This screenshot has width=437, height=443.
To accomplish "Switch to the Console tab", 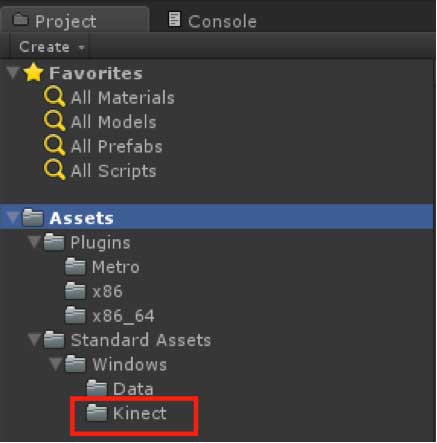I will coord(213,21).
